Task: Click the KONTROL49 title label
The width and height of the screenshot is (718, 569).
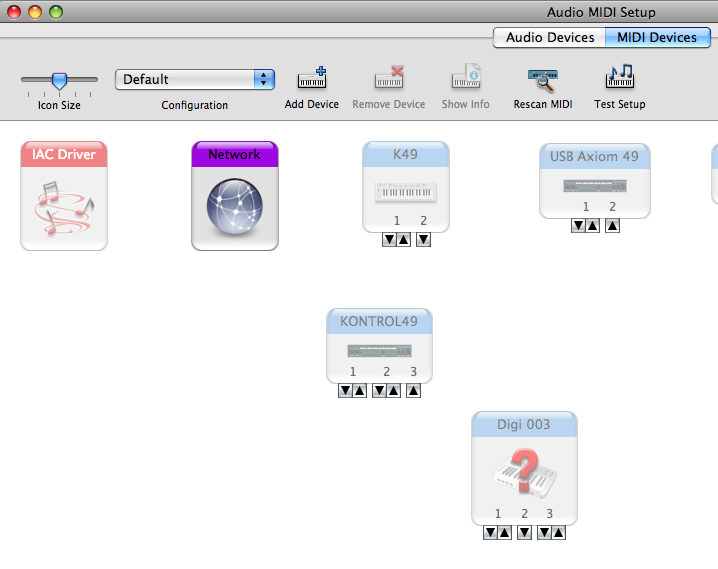Action: (379, 321)
